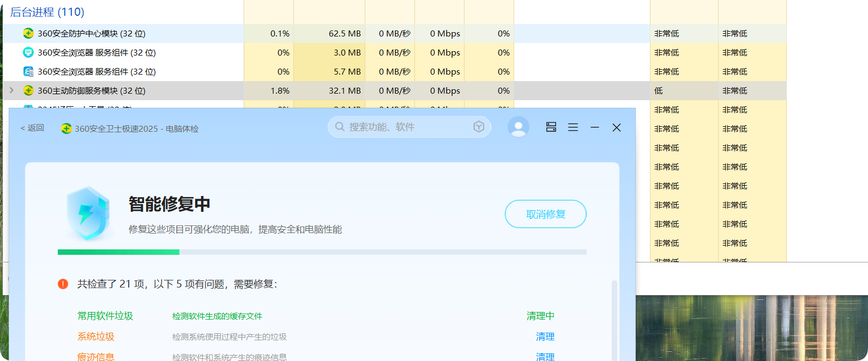Select the 常用软件垃圾 item
The image size is (868, 361).
pos(105,316)
